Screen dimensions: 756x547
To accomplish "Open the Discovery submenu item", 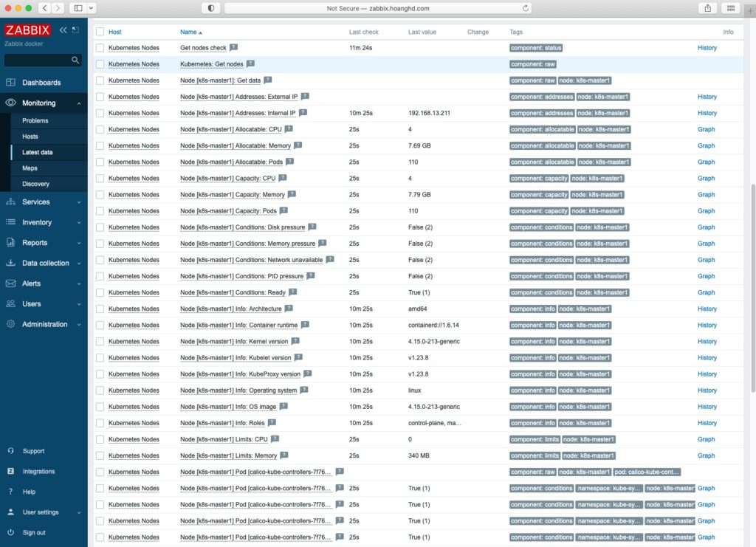I will click(x=35, y=184).
